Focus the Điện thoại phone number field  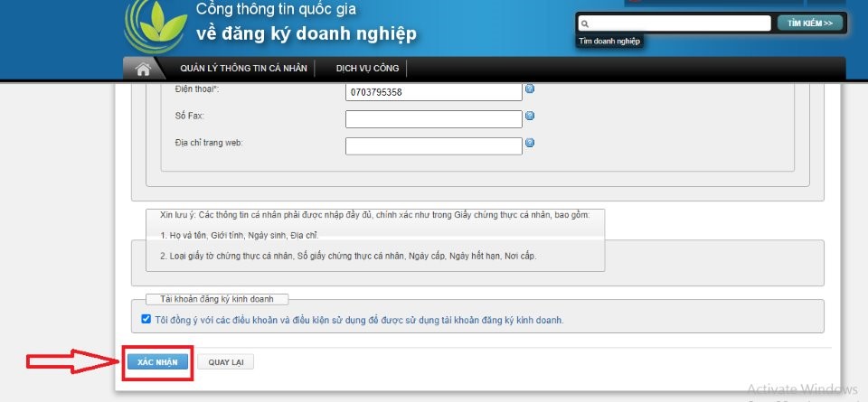click(433, 92)
